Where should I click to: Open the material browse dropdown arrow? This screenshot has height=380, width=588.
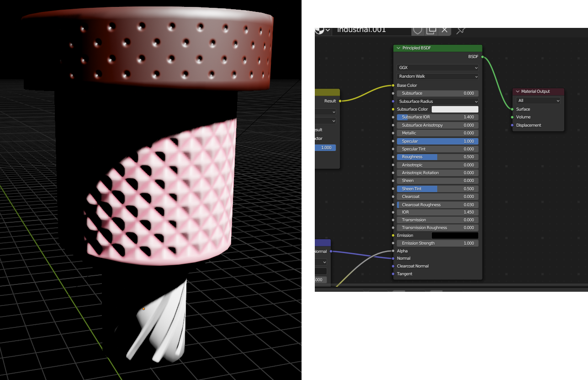(328, 30)
